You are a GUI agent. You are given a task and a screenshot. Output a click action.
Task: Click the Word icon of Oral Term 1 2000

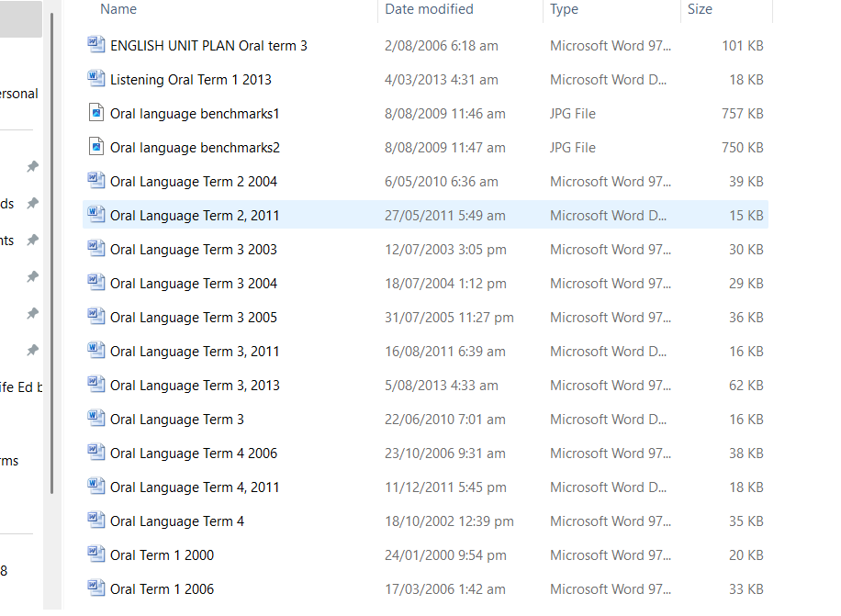coord(96,554)
